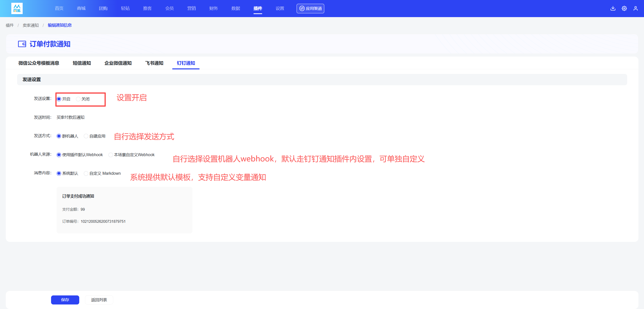Click the 订单支付成功通知 preview card
This screenshot has width=644, height=309.
coord(125,210)
